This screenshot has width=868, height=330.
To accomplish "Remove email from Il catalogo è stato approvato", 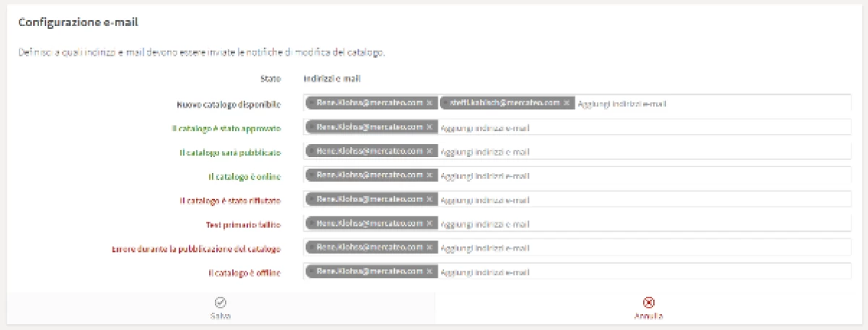I will (x=429, y=127).
